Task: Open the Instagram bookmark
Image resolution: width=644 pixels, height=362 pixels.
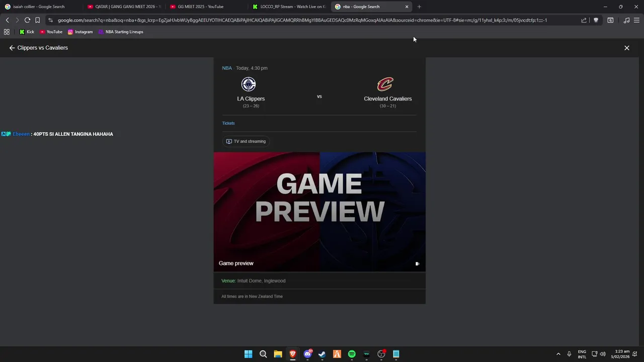Action: [80, 32]
